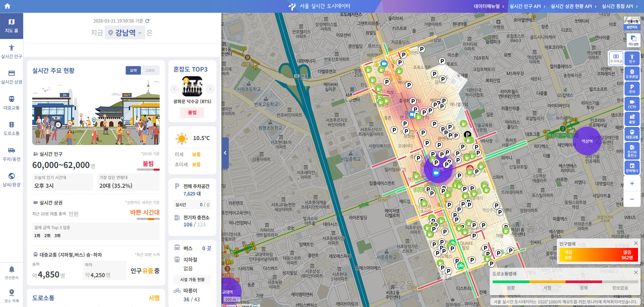
Task: Click the 인구범례 color gradient bar
Action: (x=598, y=255)
